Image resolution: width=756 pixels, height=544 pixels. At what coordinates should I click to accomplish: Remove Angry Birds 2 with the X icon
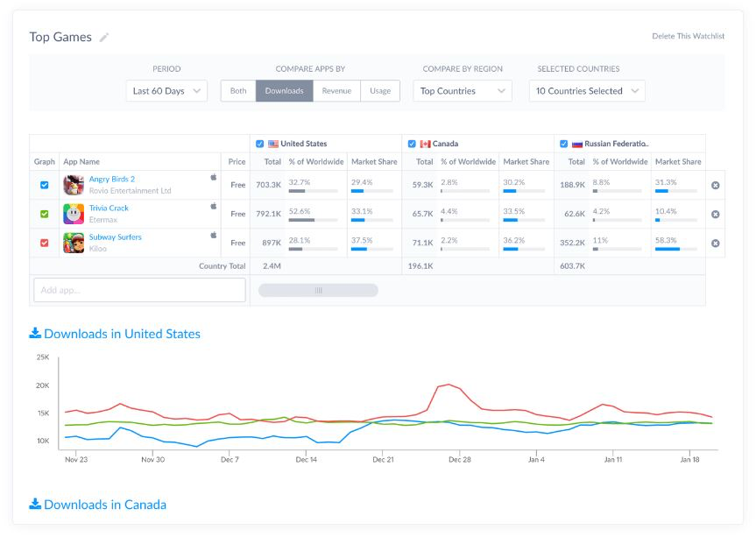716,185
